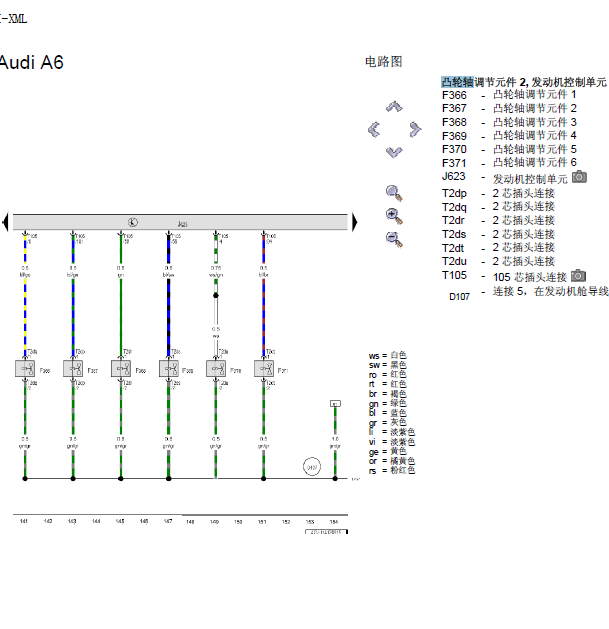Click the gray J623 control unit bar
This screenshot has height=629, width=609.
[x=180, y=222]
